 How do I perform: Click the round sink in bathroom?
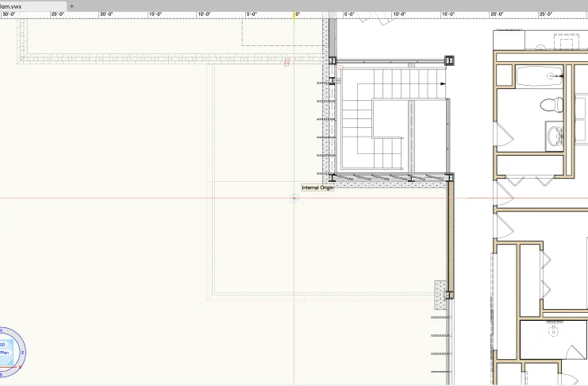click(554, 133)
